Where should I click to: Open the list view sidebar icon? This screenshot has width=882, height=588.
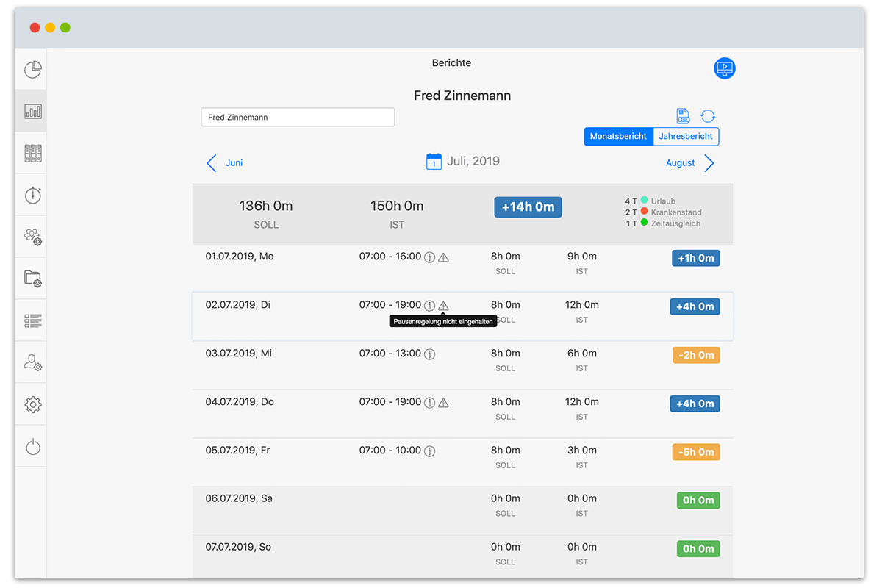[33, 320]
